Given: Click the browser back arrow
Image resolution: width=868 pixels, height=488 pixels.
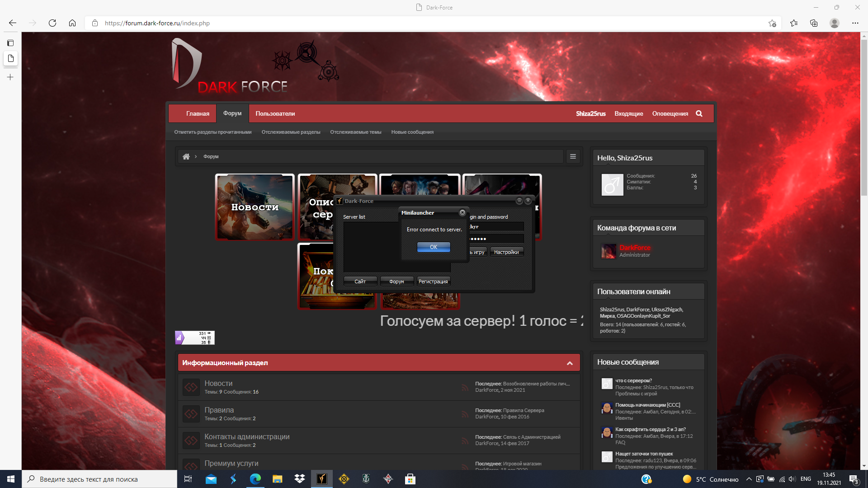Looking at the screenshot, I should 13,23.
